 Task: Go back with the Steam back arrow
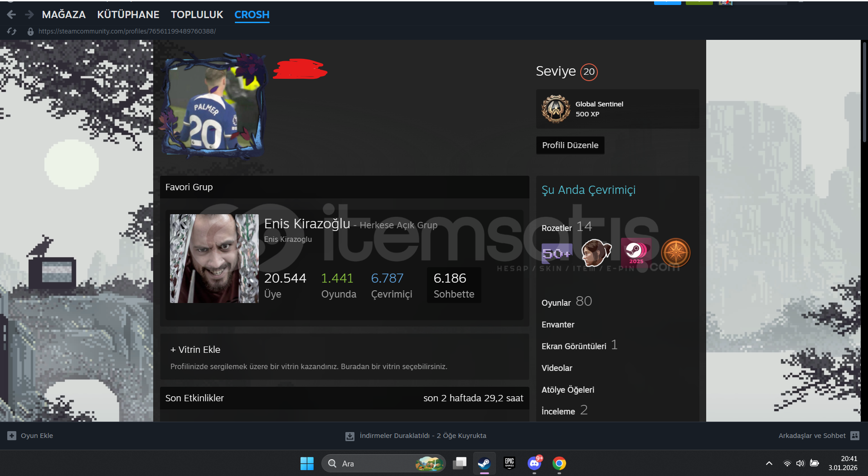11,15
